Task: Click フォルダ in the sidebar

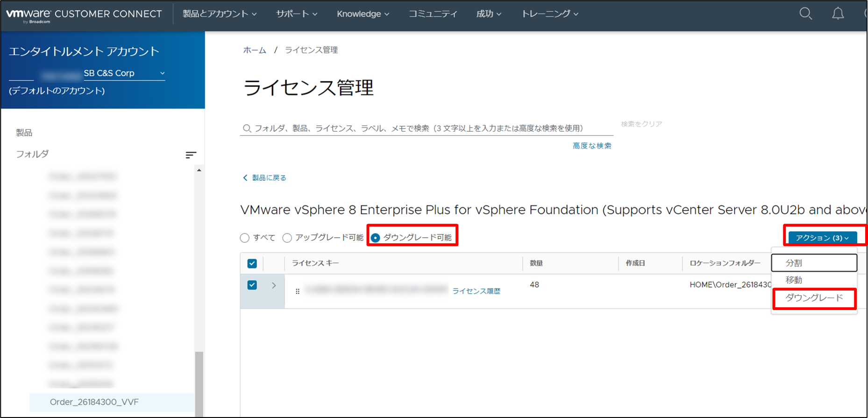Action: point(32,154)
